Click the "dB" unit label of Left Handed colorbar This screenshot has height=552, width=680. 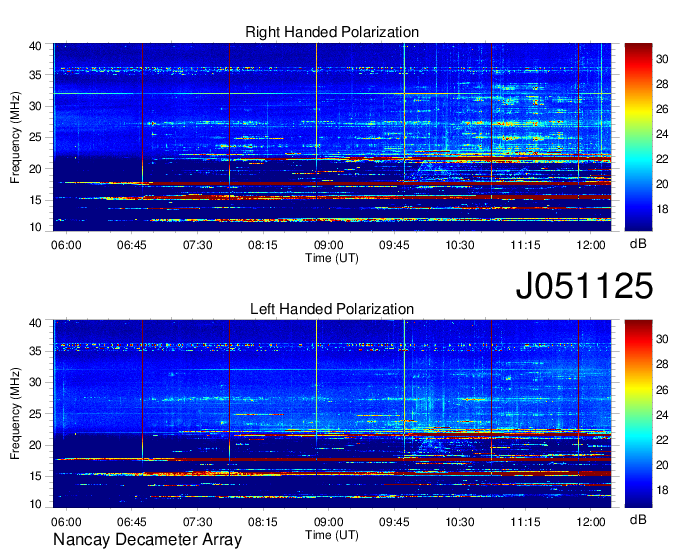point(638,519)
